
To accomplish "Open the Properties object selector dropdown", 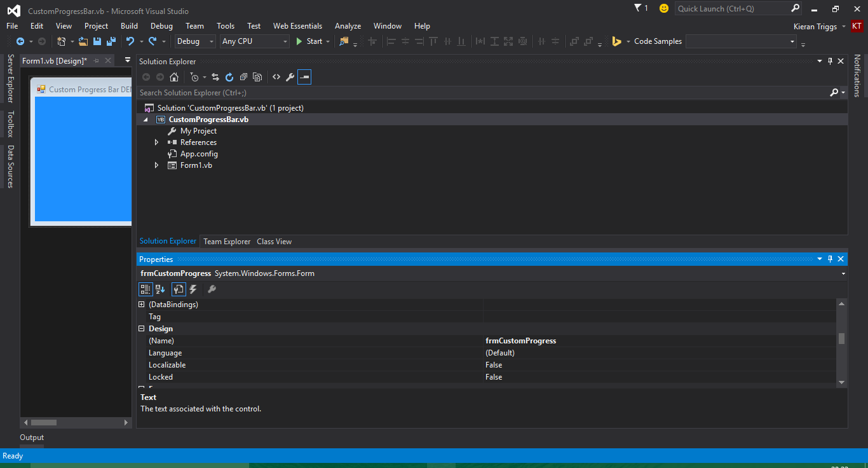I will pyautogui.click(x=843, y=273).
